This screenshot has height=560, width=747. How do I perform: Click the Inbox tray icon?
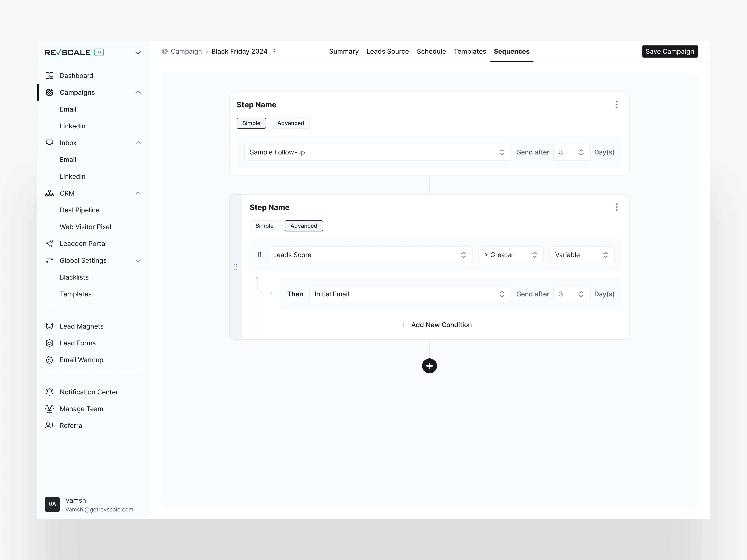tap(50, 143)
